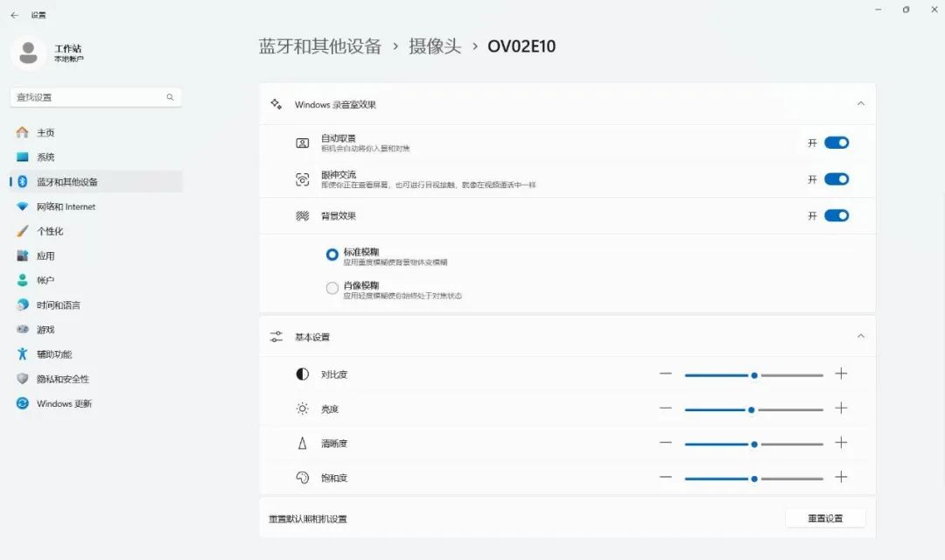Click the 眼神交流 eye contact icon

303,179
